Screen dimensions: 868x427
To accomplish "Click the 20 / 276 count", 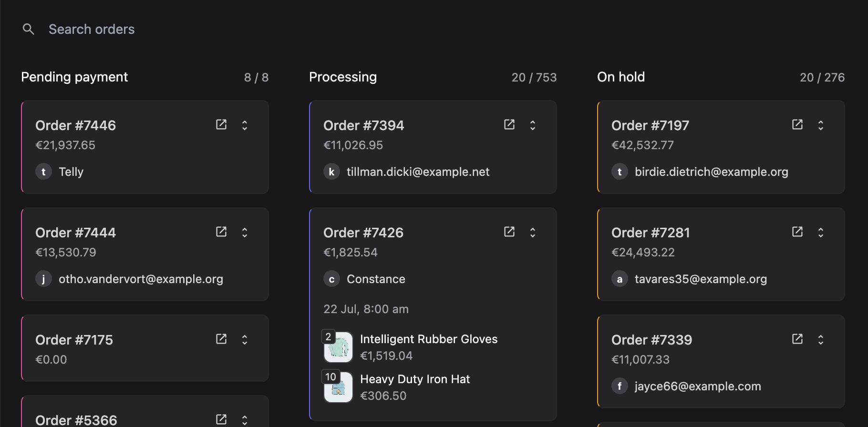I will (x=822, y=78).
